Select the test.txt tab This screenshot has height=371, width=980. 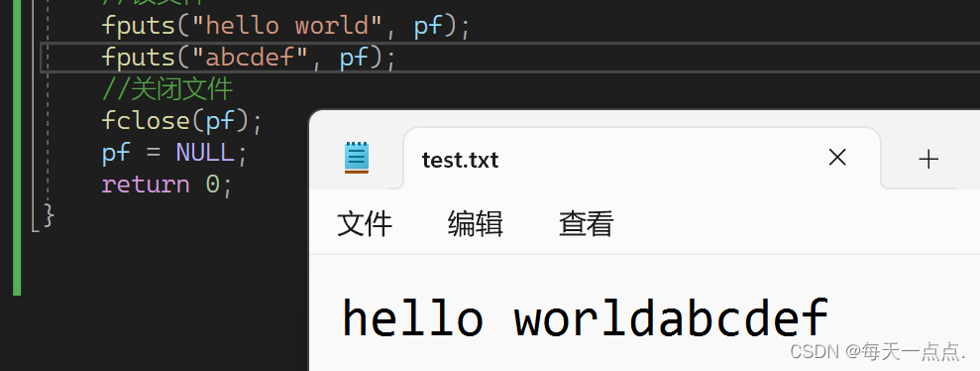[x=642, y=159]
